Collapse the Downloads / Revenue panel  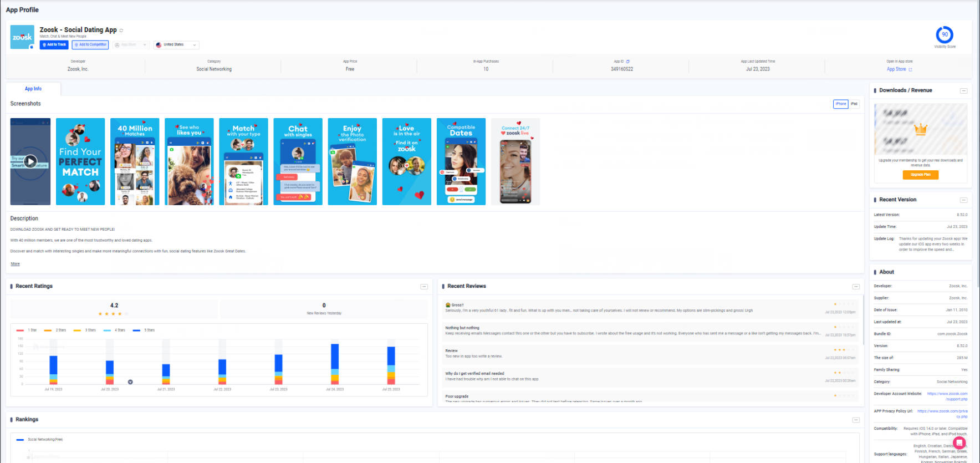(964, 90)
